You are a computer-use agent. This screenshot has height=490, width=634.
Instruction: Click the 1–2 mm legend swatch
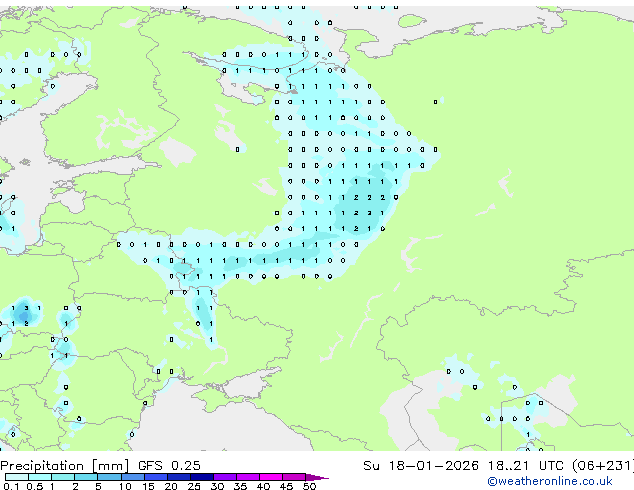click(63, 477)
